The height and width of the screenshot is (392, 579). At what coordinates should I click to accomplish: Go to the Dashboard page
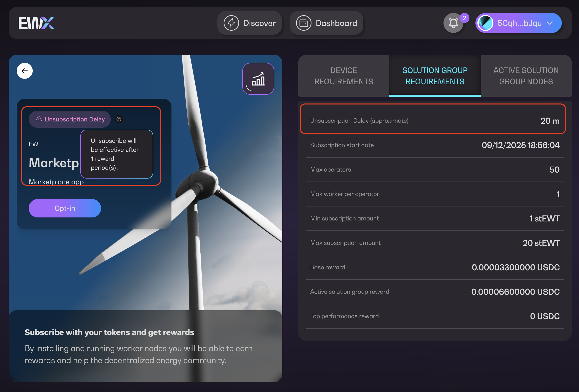coord(336,23)
